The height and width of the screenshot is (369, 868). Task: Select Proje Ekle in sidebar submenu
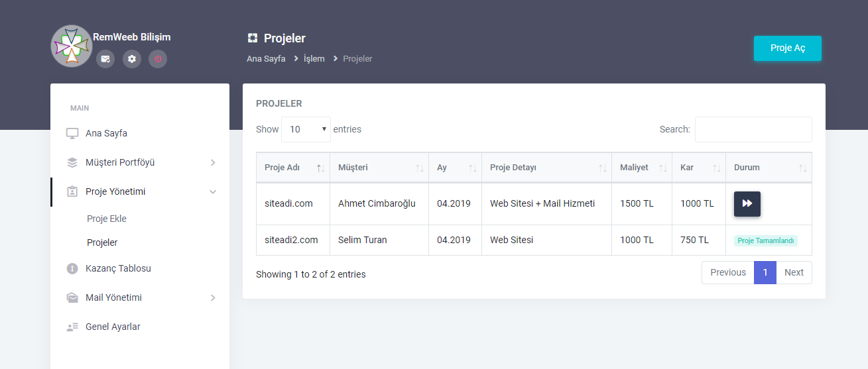click(x=107, y=219)
